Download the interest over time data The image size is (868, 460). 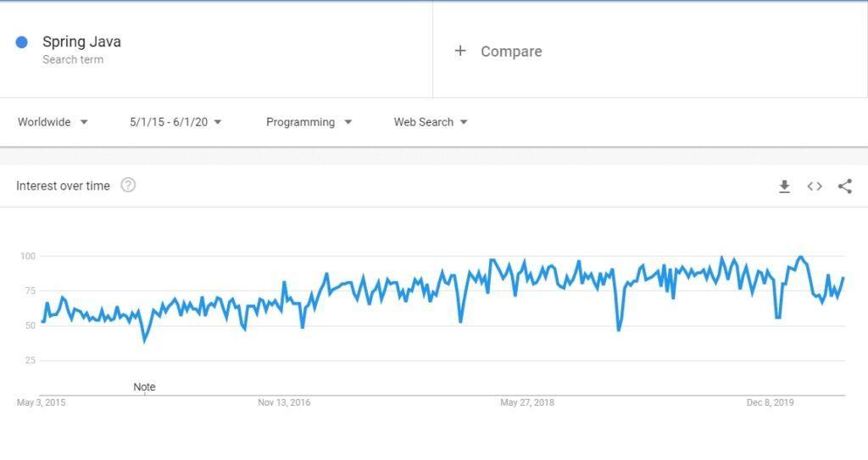coord(784,186)
